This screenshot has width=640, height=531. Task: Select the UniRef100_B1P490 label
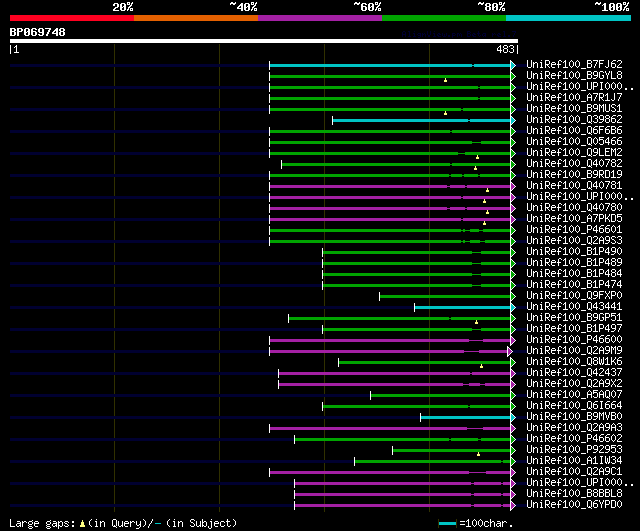[x=574, y=252]
